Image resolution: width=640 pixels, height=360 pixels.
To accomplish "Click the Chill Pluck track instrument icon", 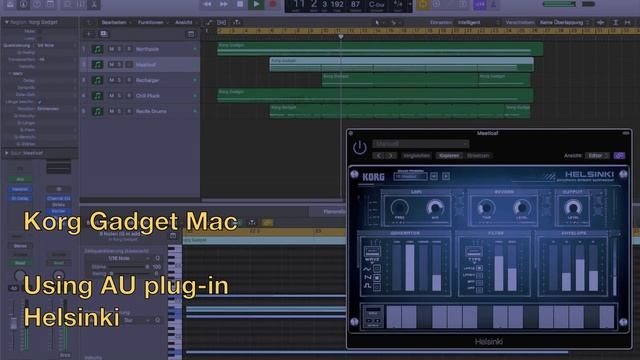I will pos(97,96).
